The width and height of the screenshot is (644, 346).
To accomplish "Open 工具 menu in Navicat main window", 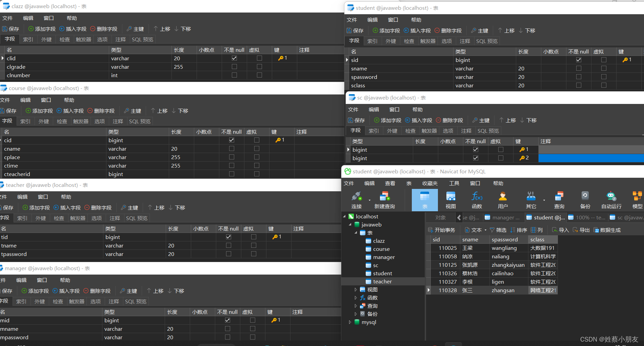I will pyautogui.click(x=454, y=183).
